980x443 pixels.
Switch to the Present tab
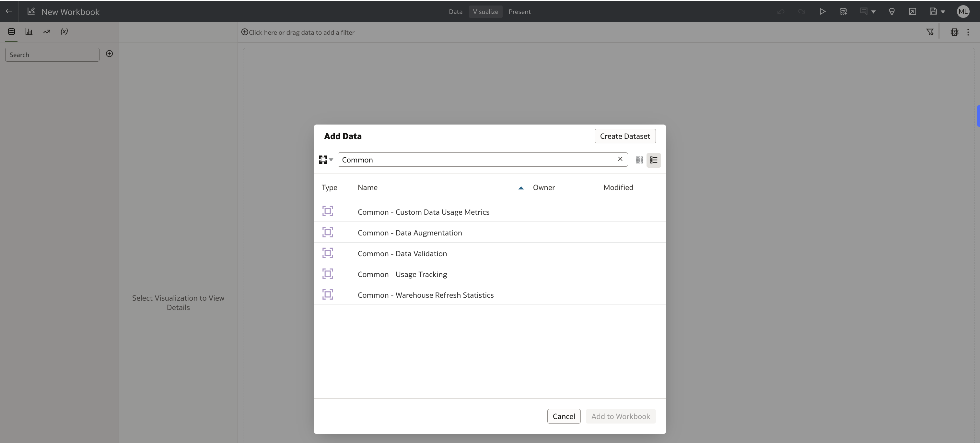519,11
